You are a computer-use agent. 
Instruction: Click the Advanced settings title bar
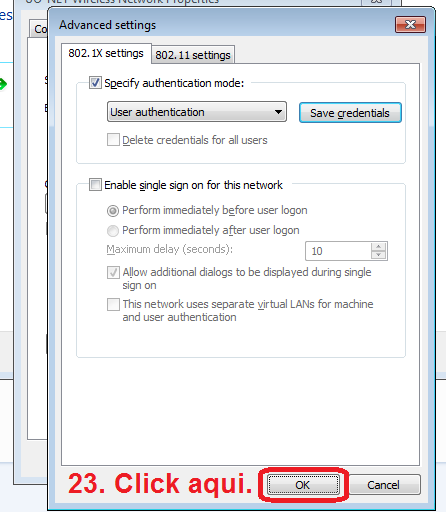click(220, 25)
